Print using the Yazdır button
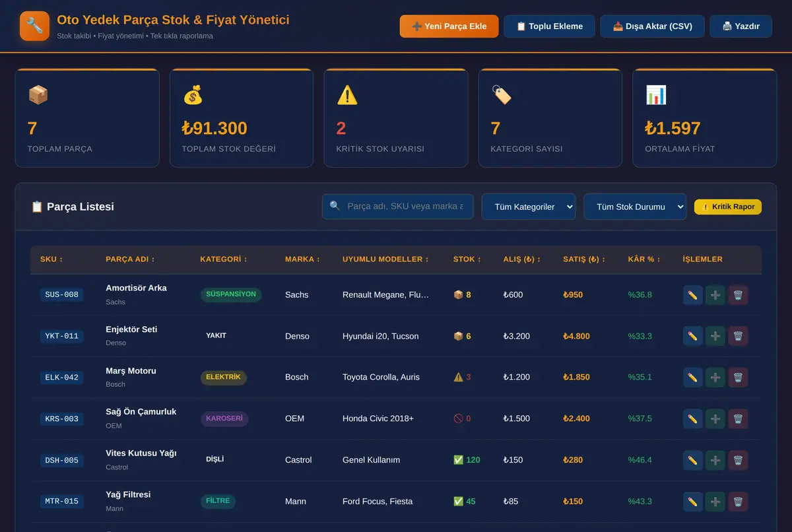This screenshot has height=532, width=792. (x=741, y=26)
